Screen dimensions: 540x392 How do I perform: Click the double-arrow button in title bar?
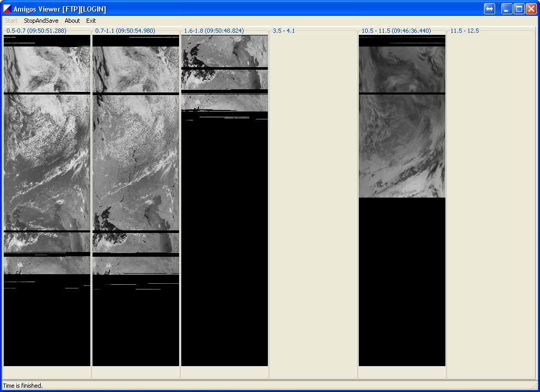[489, 8]
